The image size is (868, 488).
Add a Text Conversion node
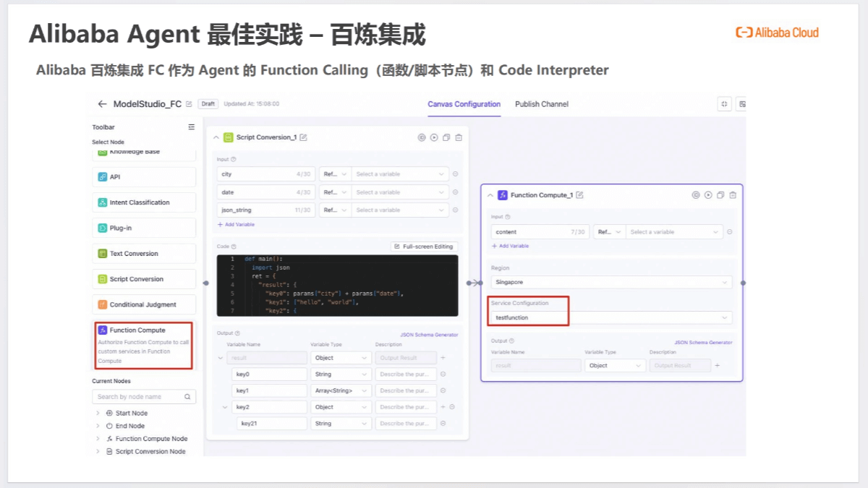pyautogui.click(x=145, y=254)
